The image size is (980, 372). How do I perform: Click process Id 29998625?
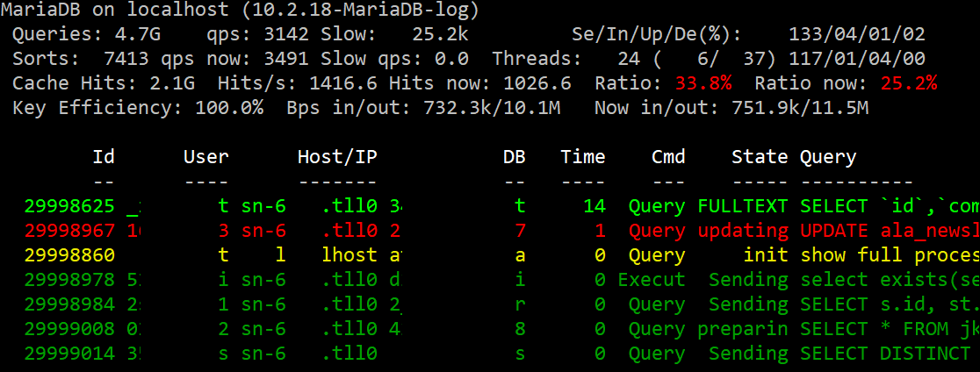pos(69,206)
